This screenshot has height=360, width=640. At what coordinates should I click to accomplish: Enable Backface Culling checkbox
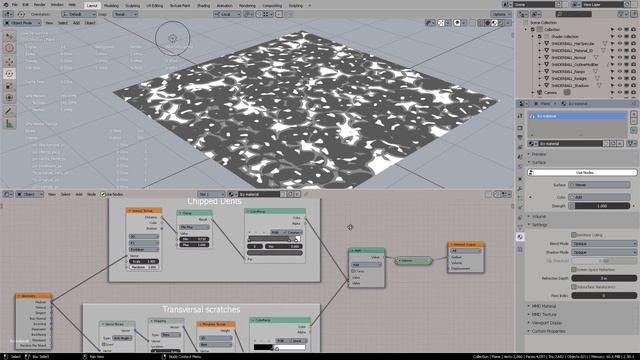[x=573, y=235]
